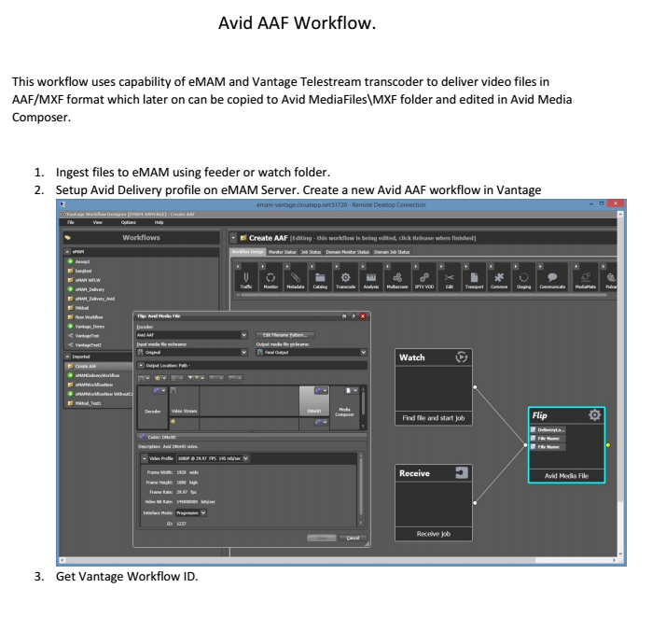Click the Edit Filename Pattern button
The width and height of the screenshot is (652, 644).
coord(285,335)
